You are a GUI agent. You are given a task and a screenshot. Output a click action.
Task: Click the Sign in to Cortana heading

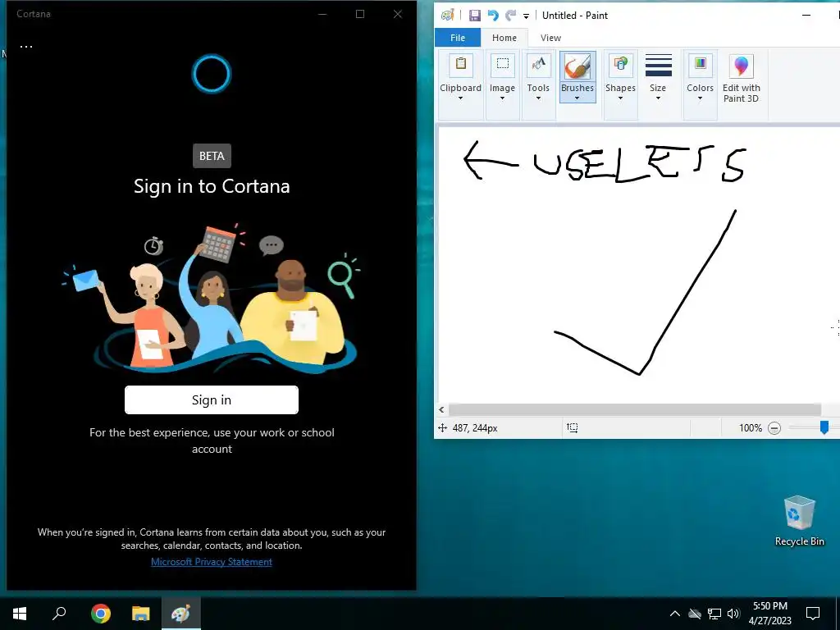click(x=212, y=186)
